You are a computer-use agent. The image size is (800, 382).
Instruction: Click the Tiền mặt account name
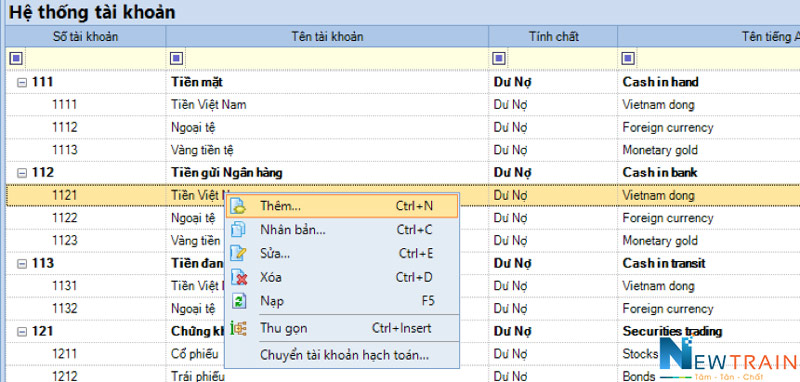197,83
